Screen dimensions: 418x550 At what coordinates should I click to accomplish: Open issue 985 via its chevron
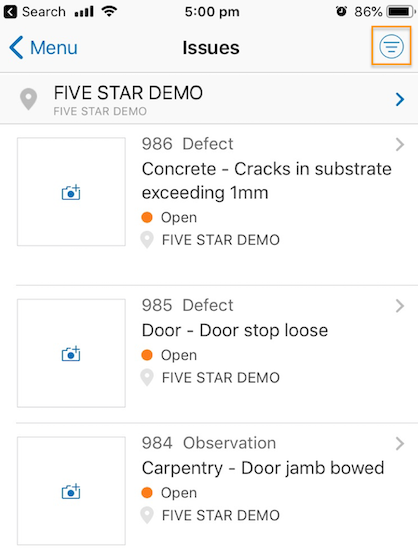pyautogui.click(x=400, y=306)
